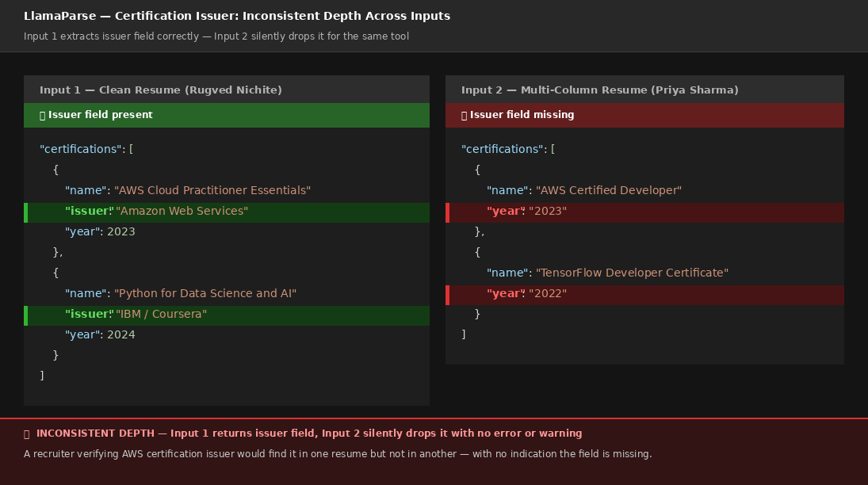The width and height of the screenshot is (868, 485).
Task: Click the "certifications" key in Input 1 panel
Action: (81, 149)
